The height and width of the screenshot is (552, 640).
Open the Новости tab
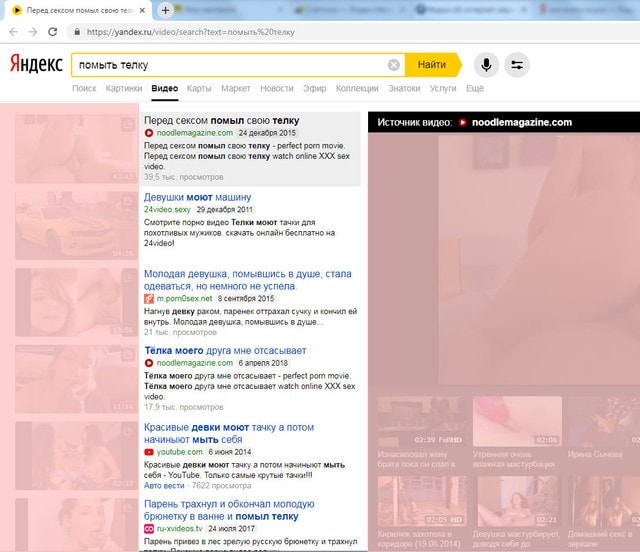277,89
